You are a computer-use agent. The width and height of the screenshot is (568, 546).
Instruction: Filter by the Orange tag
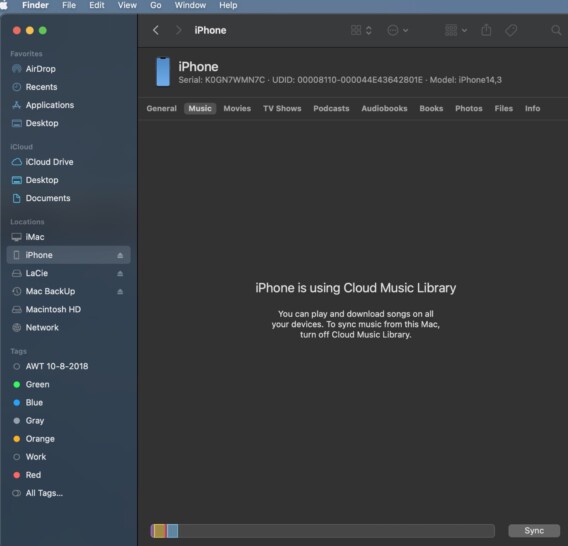tap(68, 439)
